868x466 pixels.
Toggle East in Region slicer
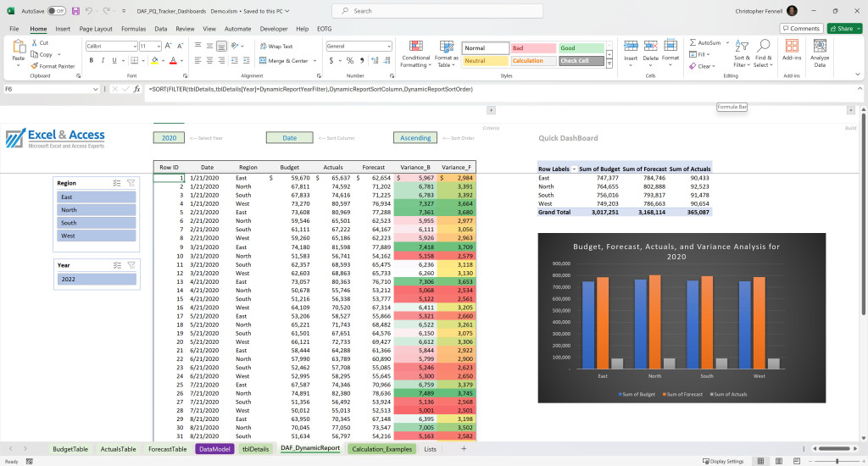click(x=97, y=197)
